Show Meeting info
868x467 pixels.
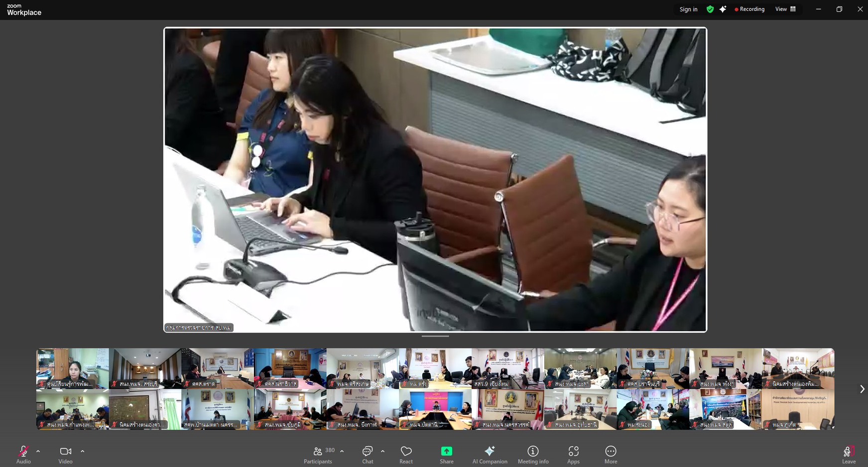(x=533, y=454)
